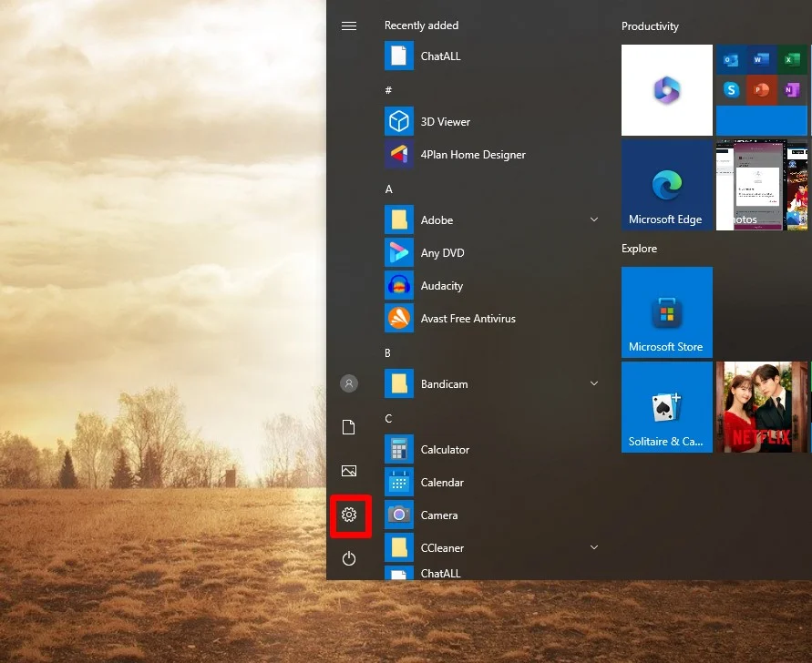The image size is (812, 663).
Task: Launch Skype from its tile
Action: [732, 90]
